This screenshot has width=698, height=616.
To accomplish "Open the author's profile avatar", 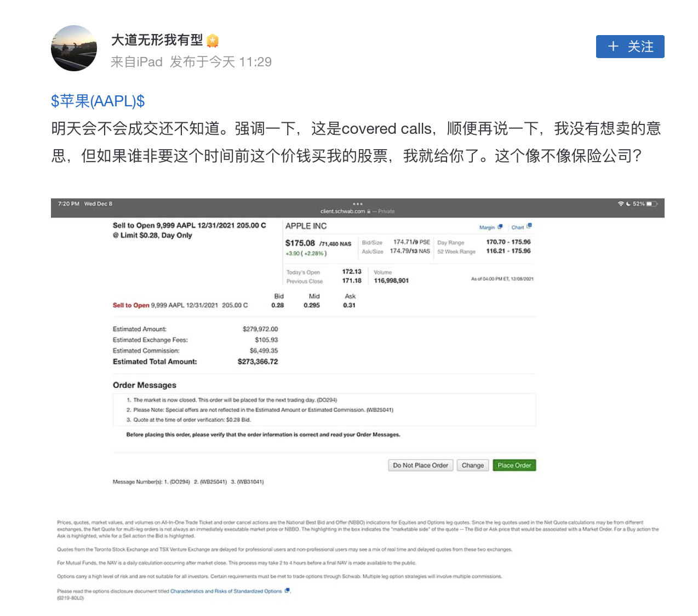I will click(74, 48).
